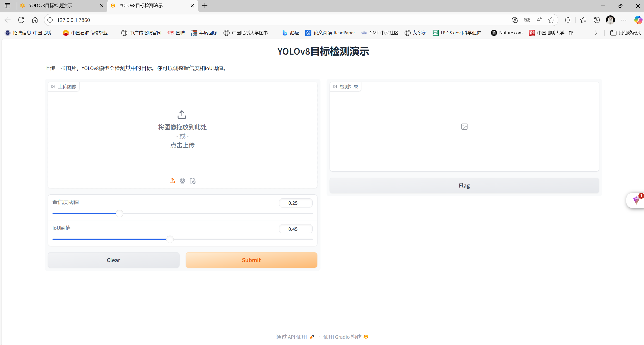Open the Favorites list icon
Screen dimensions: 644x345
pos(583,20)
